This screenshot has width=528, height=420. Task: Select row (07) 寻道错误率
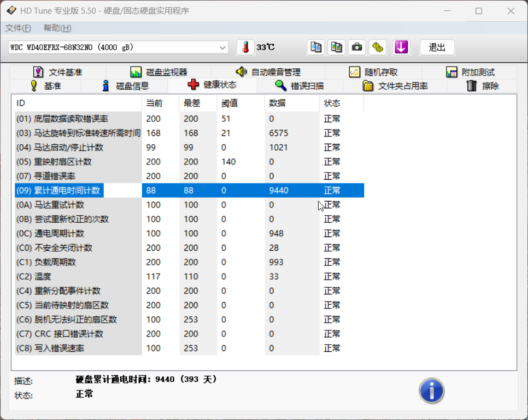point(190,176)
